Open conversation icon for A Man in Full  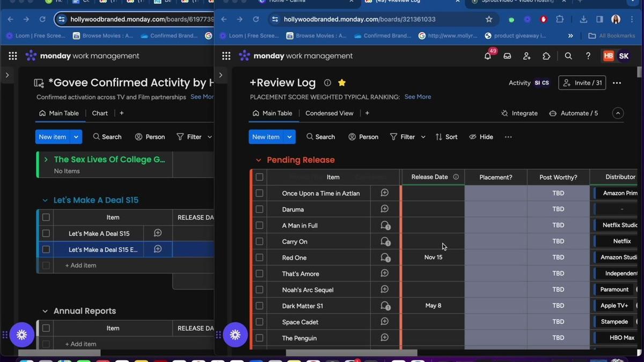(385, 226)
